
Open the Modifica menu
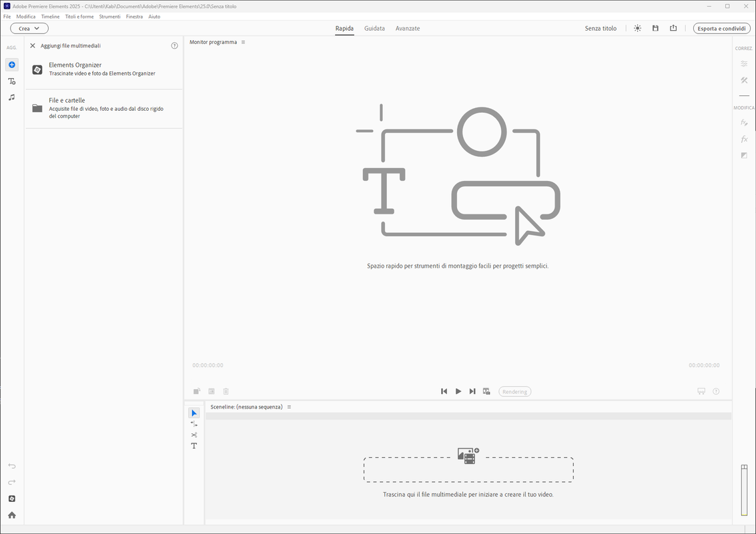click(25, 17)
